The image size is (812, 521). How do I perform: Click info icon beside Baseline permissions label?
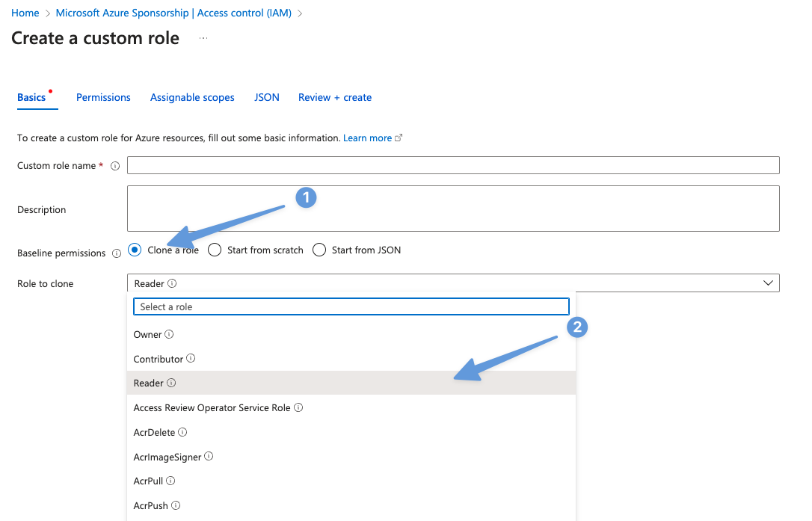pos(116,253)
